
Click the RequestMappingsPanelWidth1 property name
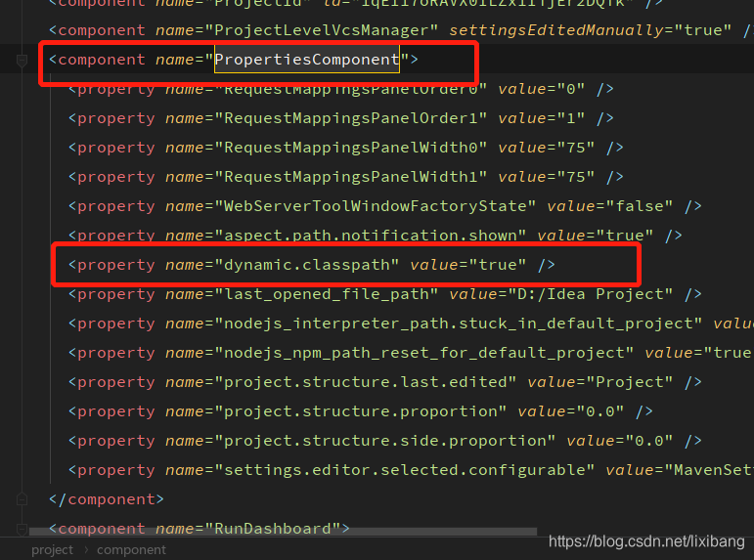click(x=350, y=177)
